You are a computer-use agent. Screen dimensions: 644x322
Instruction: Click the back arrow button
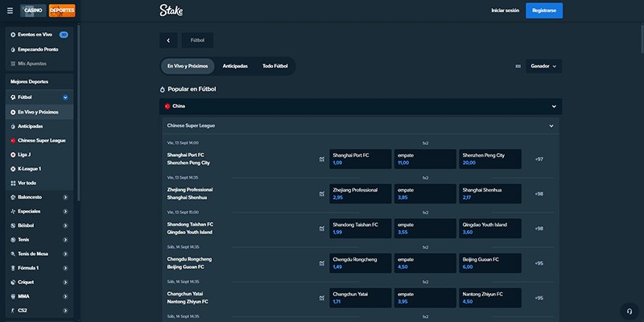click(168, 40)
